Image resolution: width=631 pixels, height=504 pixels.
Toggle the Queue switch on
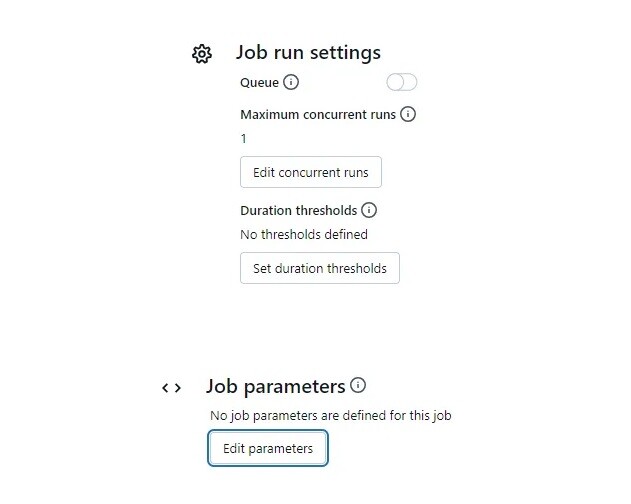coord(401,82)
